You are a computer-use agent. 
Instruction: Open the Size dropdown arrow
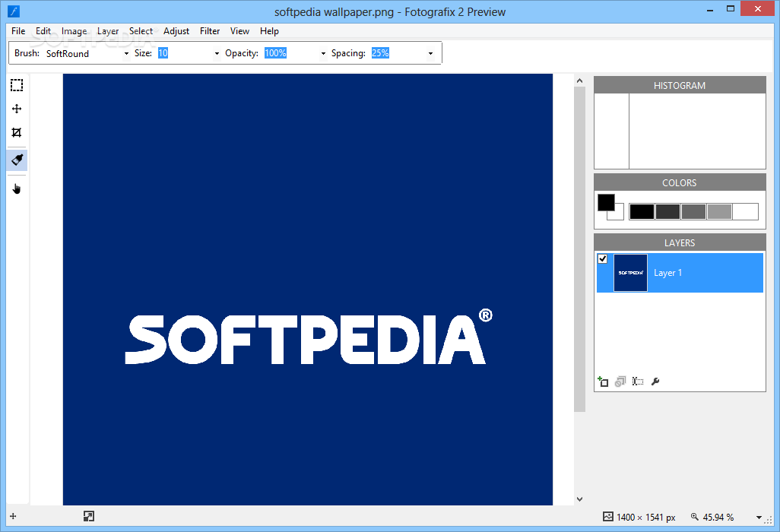tap(217, 53)
